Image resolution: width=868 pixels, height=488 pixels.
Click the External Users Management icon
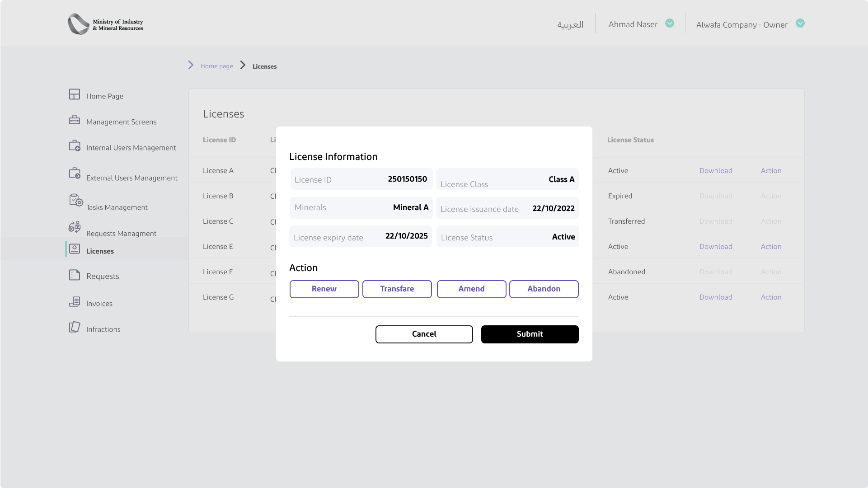(75, 174)
